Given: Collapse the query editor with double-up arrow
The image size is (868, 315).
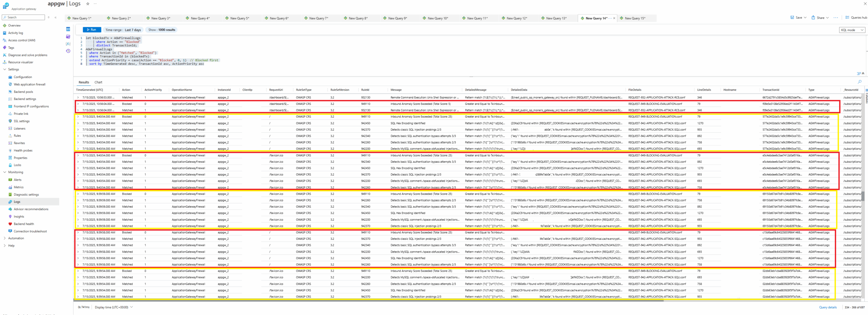Looking at the screenshot, I should (863, 73).
